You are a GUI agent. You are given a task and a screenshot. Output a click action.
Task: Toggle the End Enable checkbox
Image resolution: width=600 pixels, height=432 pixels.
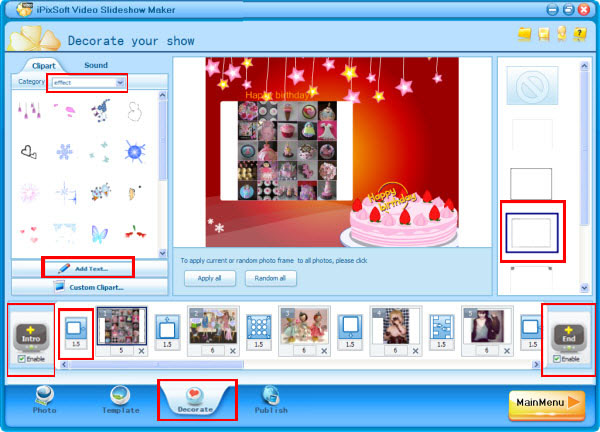tap(556, 358)
